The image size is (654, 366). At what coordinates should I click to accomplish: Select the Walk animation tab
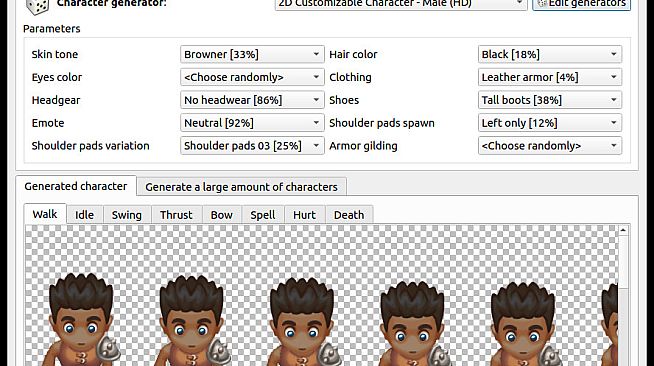point(45,214)
